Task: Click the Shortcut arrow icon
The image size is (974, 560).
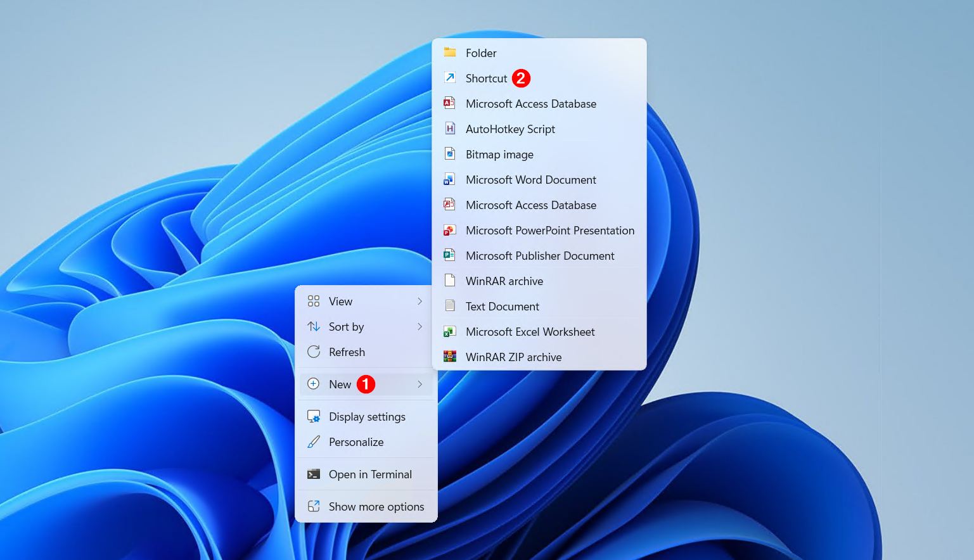Action: pos(450,78)
